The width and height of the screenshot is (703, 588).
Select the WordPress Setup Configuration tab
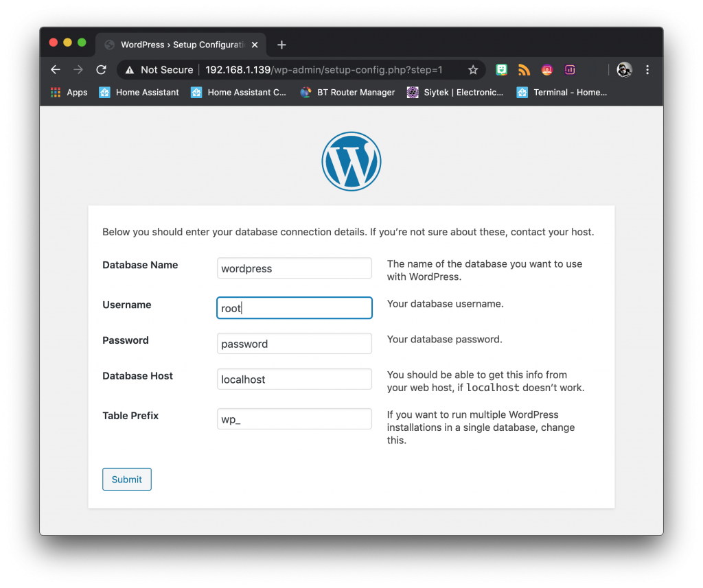click(181, 45)
